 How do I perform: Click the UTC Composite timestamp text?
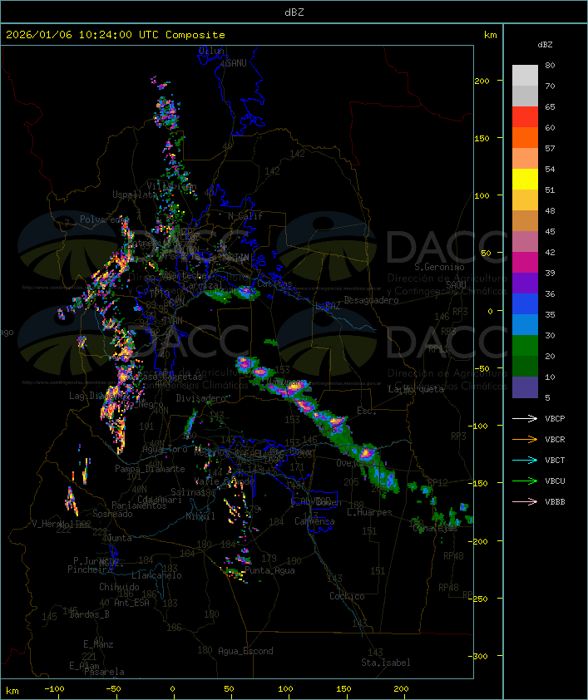[x=116, y=35]
